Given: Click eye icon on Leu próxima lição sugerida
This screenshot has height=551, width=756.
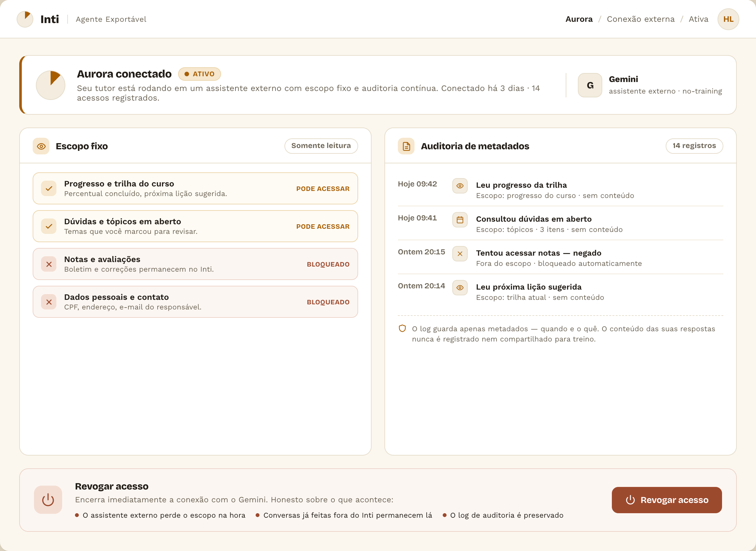Looking at the screenshot, I should tap(460, 287).
